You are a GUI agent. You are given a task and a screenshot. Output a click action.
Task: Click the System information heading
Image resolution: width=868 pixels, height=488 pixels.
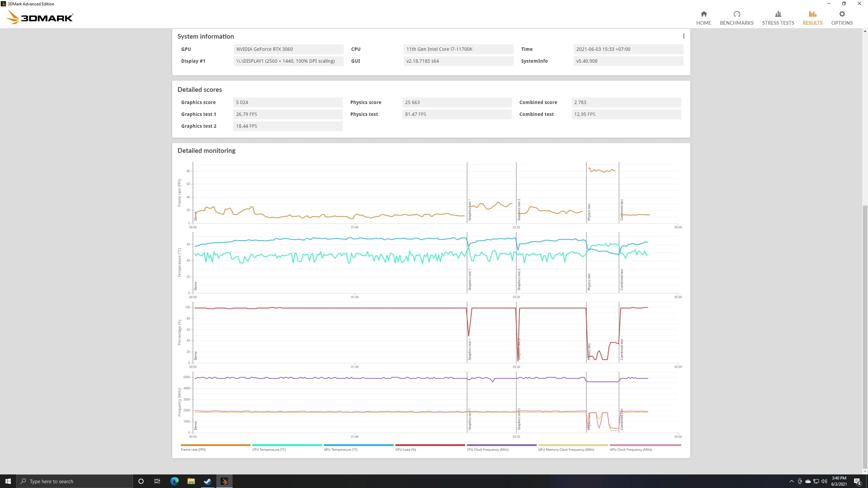205,36
